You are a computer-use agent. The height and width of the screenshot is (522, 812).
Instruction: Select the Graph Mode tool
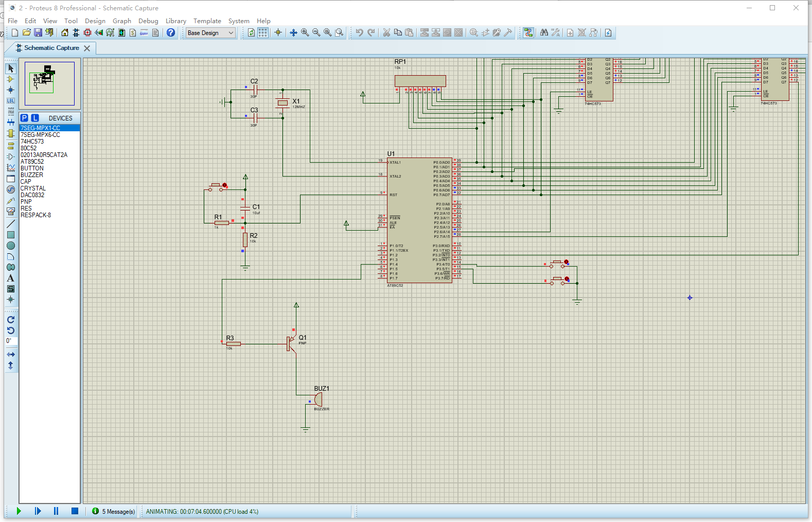pyautogui.click(x=11, y=168)
